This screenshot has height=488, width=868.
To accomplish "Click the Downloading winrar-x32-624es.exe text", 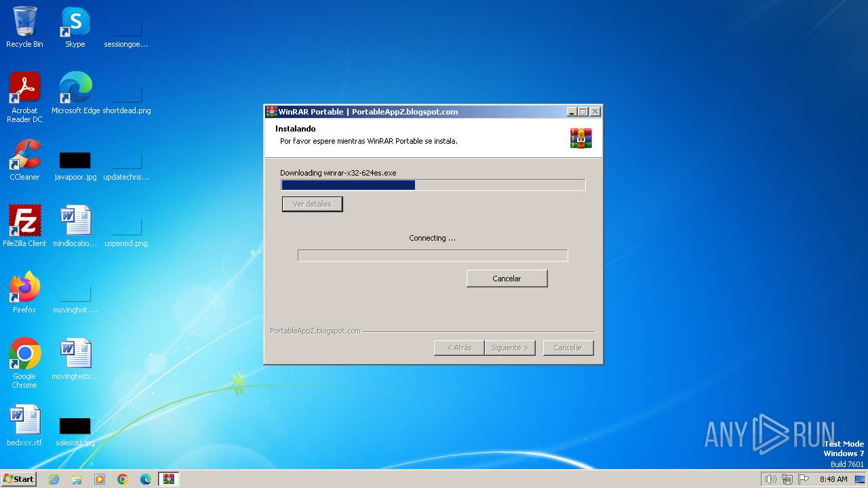I will (x=338, y=173).
